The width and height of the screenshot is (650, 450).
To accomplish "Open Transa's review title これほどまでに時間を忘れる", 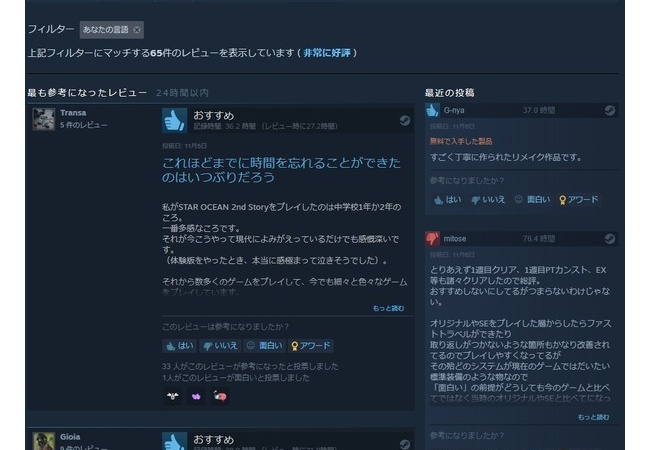I will click(x=281, y=170).
